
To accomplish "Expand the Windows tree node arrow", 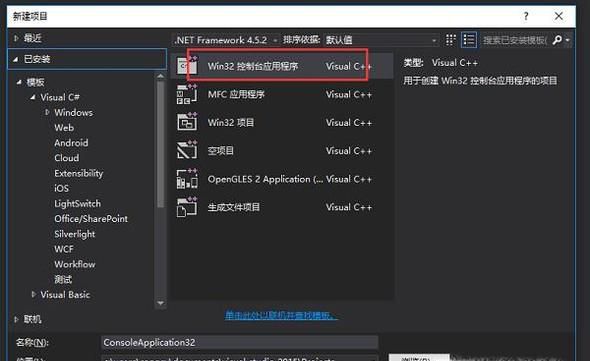I will (x=47, y=112).
